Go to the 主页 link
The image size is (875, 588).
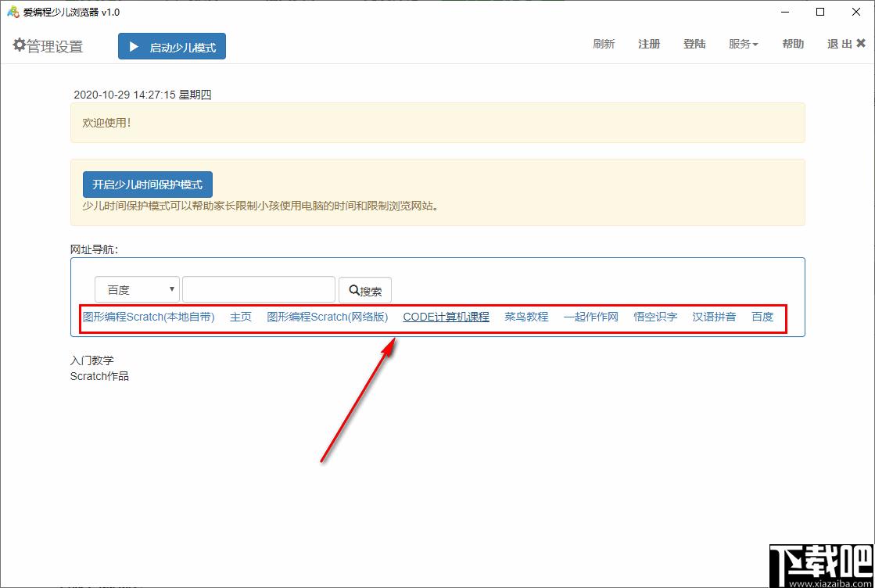pyautogui.click(x=241, y=317)
